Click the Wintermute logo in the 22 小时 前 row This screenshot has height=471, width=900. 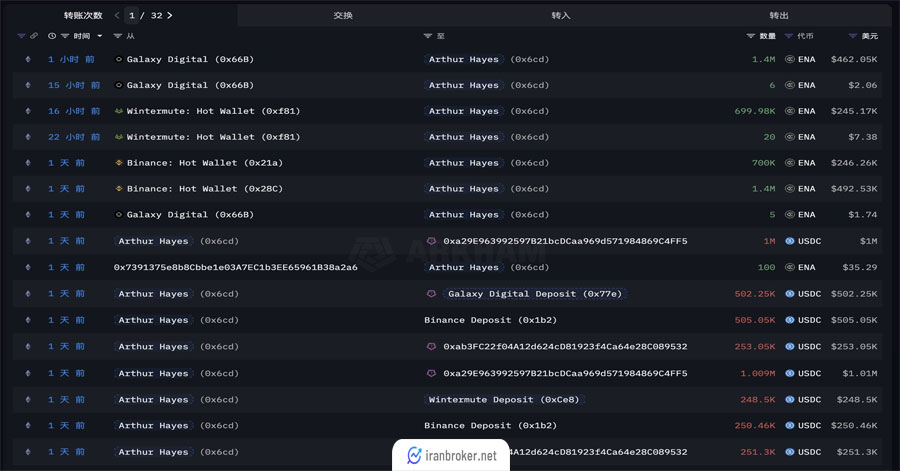[118, 137]
